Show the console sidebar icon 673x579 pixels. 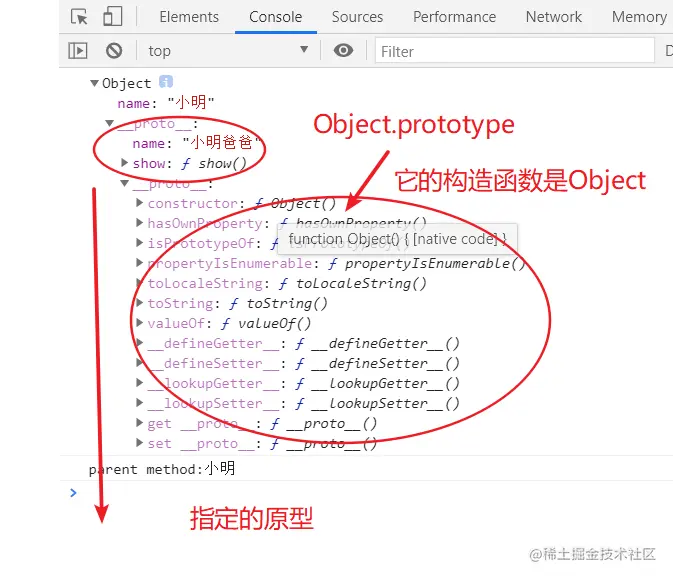coord(78,51)
